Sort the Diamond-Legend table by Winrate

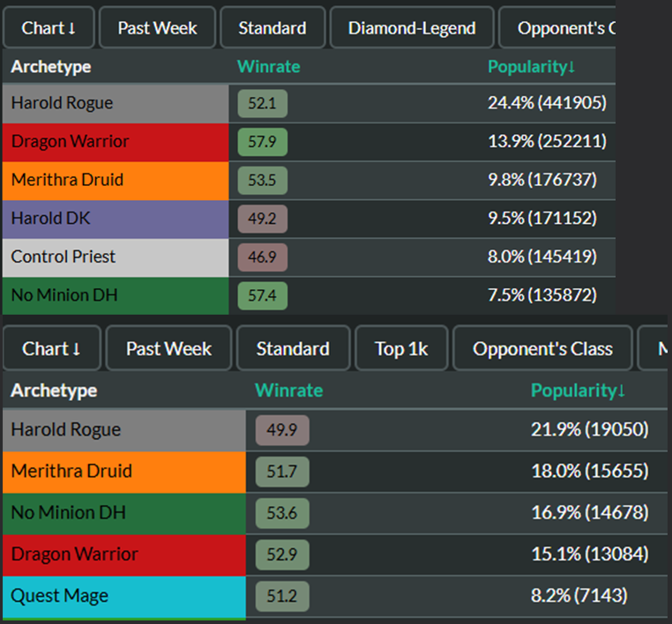(x=269, y=66)
